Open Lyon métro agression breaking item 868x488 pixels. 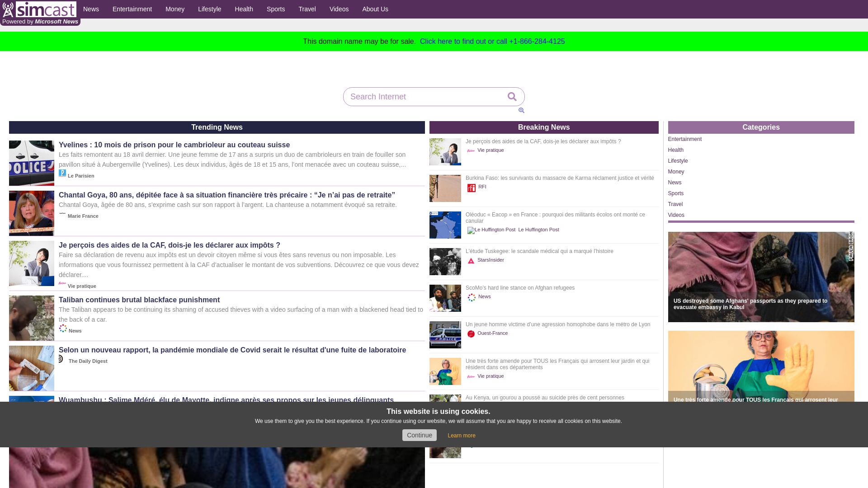click(558, 324)
